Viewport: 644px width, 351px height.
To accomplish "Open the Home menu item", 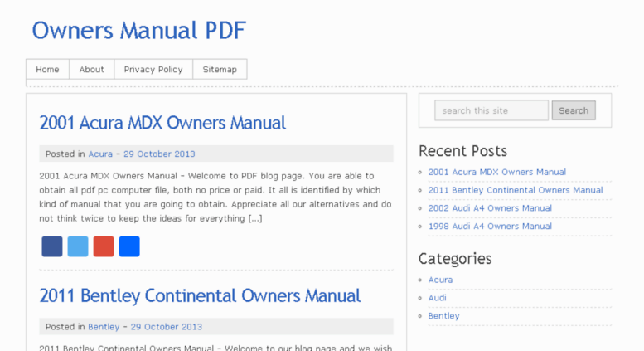I will (x=47, y=69).
